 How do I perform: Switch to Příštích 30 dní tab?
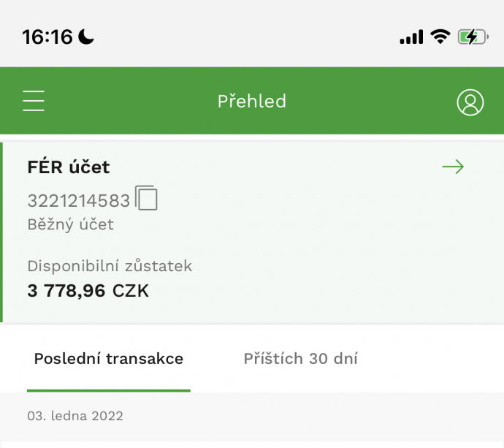click(300, 359)
